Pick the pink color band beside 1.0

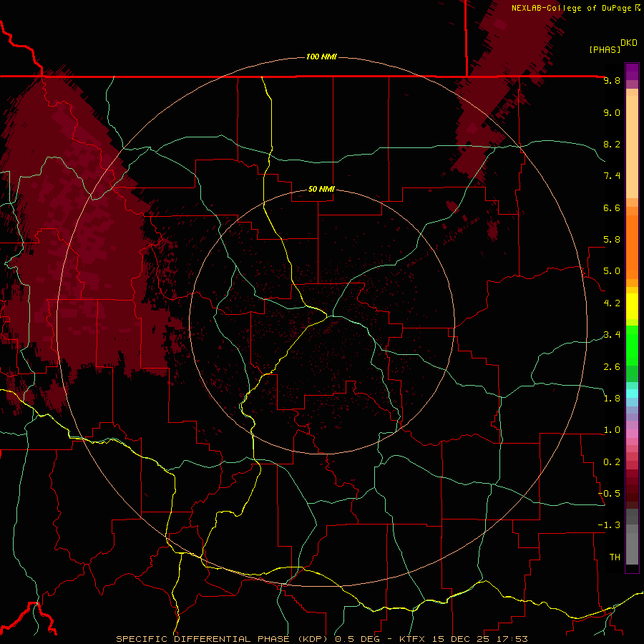(x=632, y=434)
